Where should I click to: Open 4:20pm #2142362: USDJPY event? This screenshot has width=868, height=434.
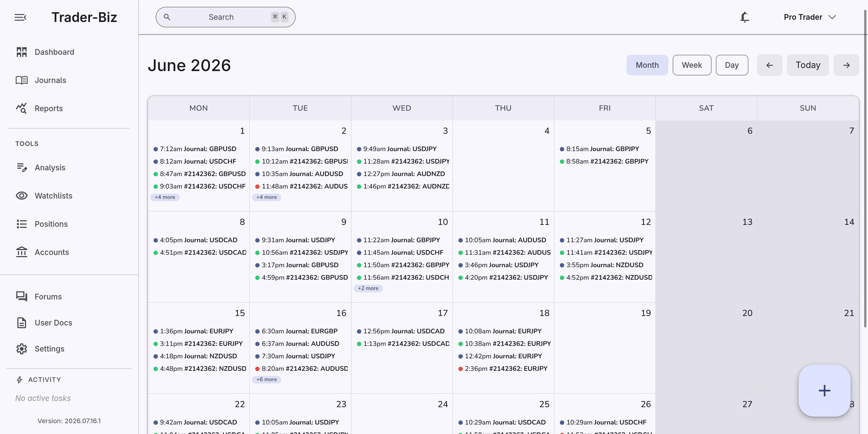pyautogui.click(x=503, y=277)
